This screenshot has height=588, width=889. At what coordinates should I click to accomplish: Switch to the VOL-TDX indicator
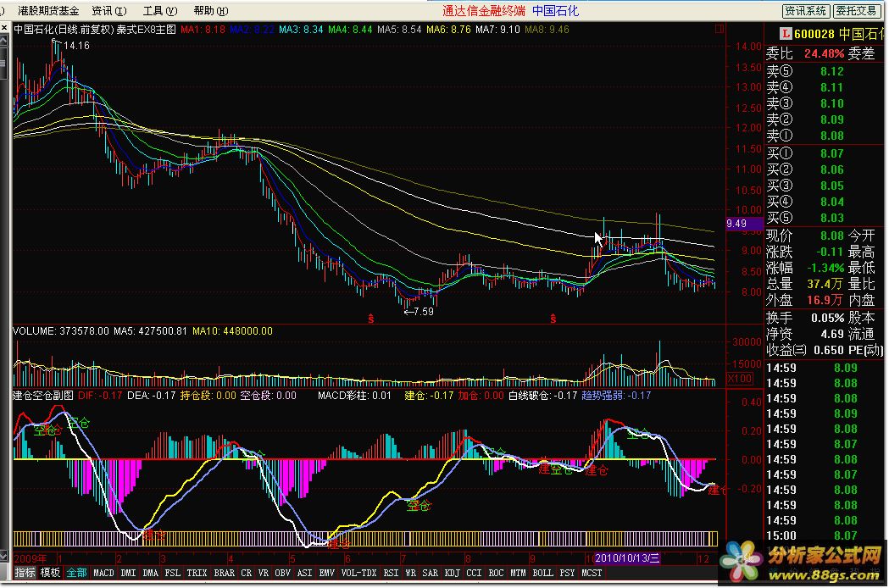358,574
